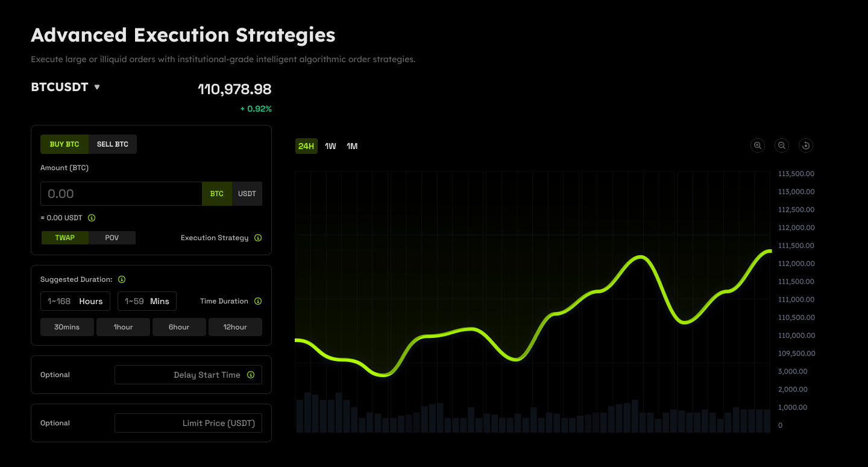
Task: Click info icon beside Execution Strategy
Action: click(x=258, y=238)
